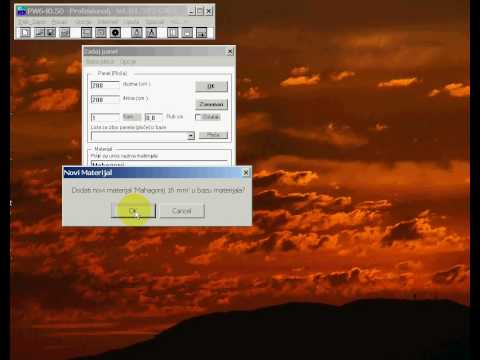Click the two vertical bars toolbar icon

click(x=172, y=33)
